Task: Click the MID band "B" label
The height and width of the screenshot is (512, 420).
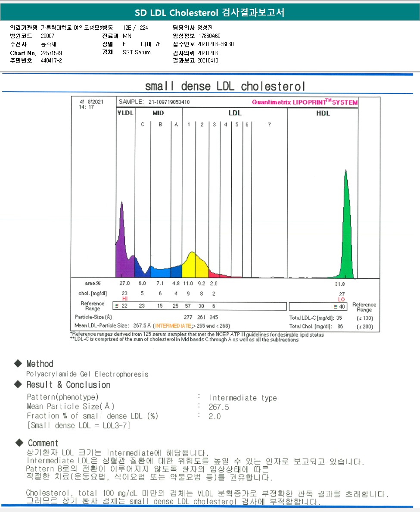Action: coord(160,125)
